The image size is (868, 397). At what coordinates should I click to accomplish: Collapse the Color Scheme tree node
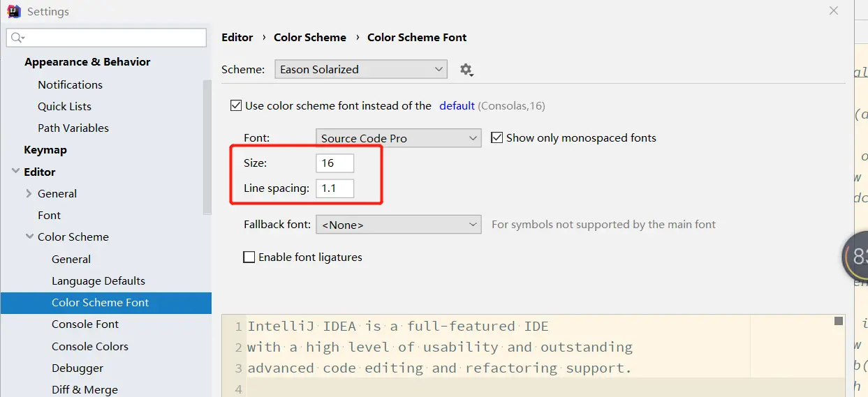pyautogui.click(x=29, y=237)
